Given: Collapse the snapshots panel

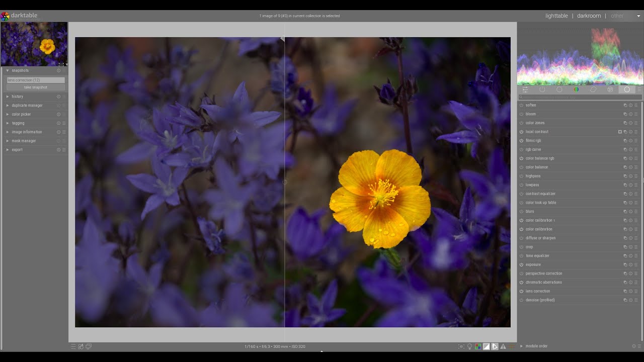Looking at the screenshot, I should (x=20, y=70).
